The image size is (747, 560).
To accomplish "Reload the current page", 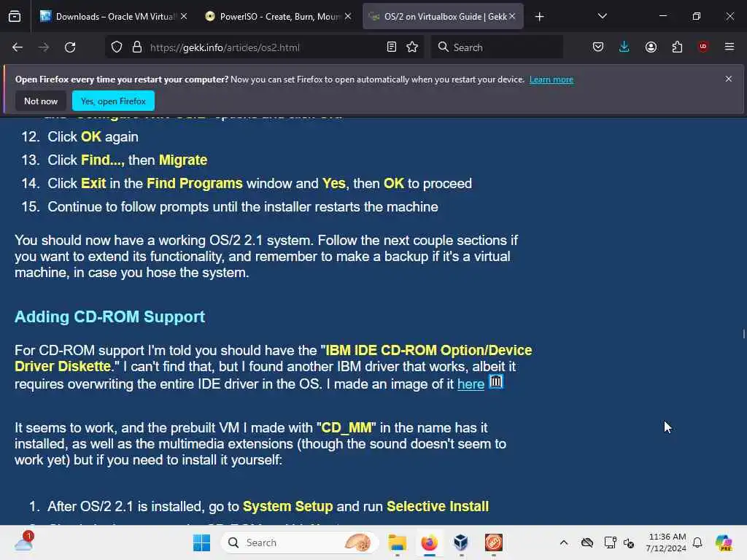I will (x=70, y=47).
